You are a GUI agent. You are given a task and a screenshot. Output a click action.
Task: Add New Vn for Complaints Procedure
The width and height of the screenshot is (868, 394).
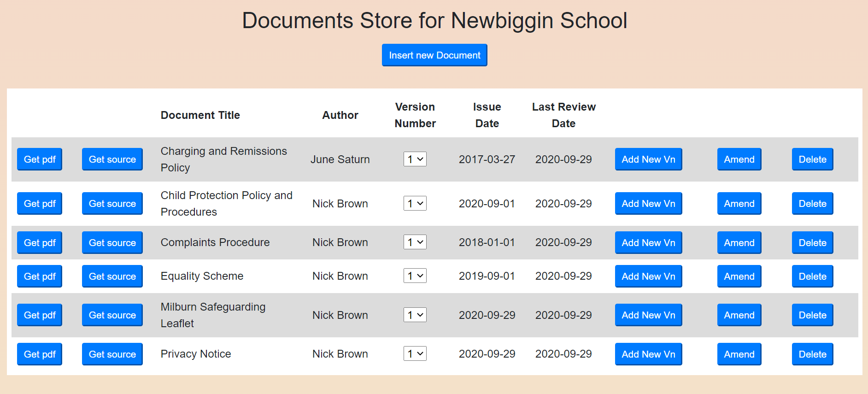tap(649, 243)
